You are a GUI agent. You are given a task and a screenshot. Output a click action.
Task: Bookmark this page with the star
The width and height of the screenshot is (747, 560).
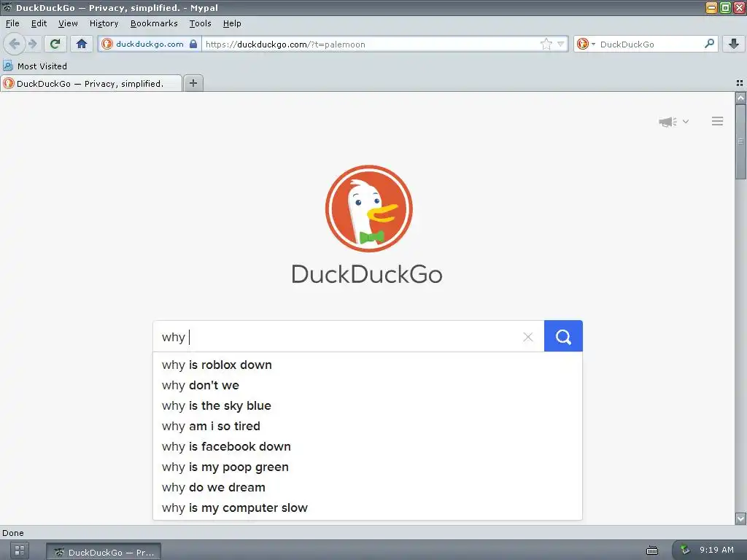click(546, 44)
